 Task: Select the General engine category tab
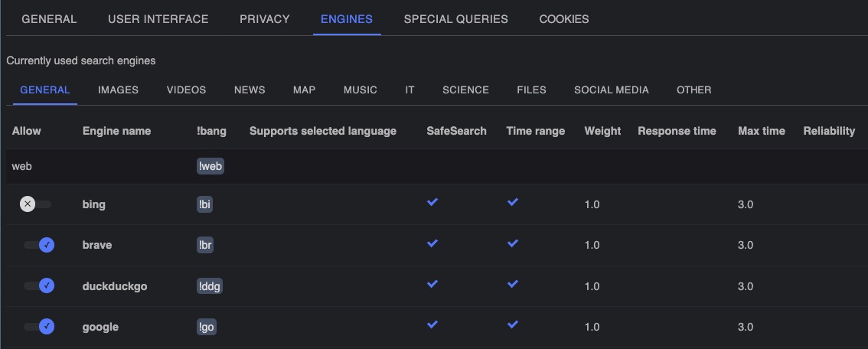pos(45,90)
